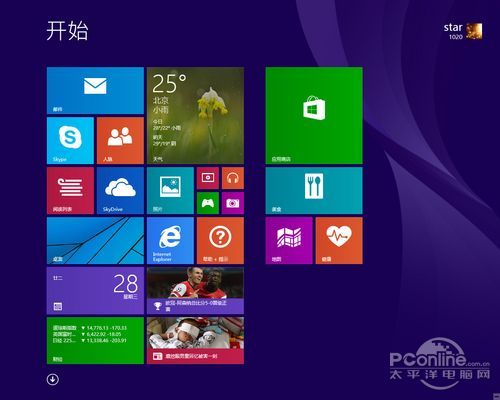Open the Reading List tile
Image resolution: width=500 pixels, height=400 pixels.
pyautogui.click(x=70, y=191)
